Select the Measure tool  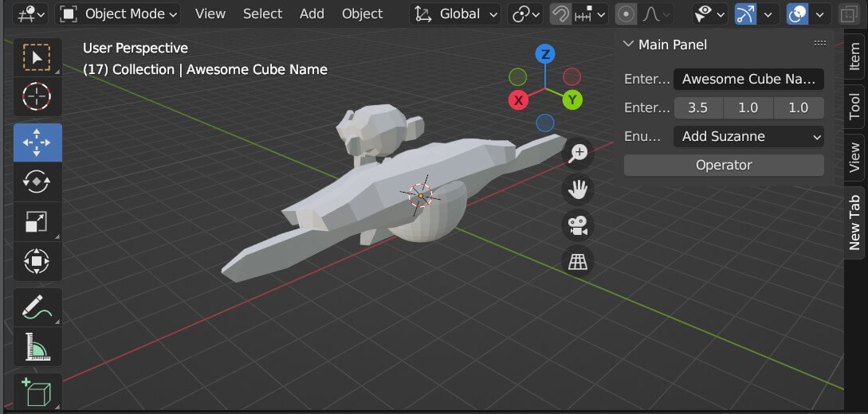pyautogui.click(x=37, y=346)
